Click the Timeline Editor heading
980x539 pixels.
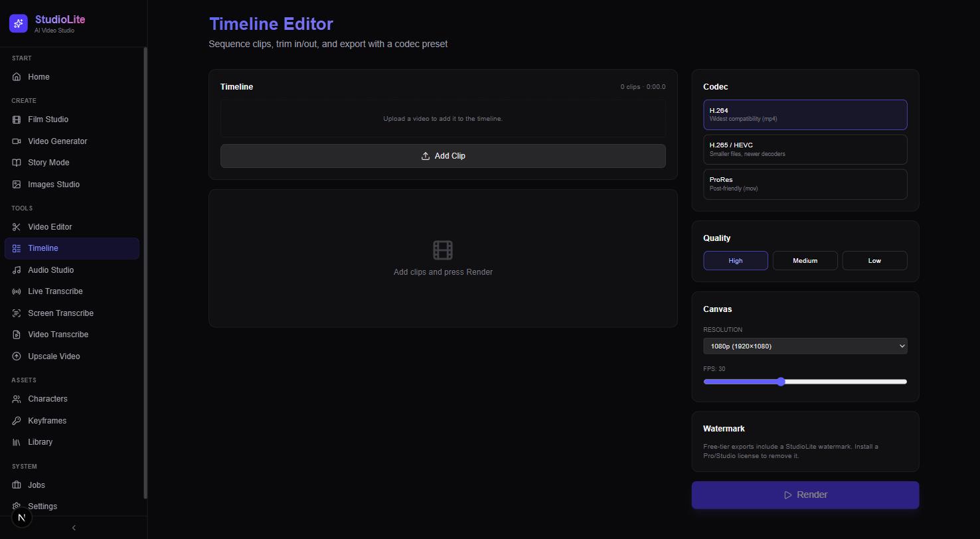[271, 24]
